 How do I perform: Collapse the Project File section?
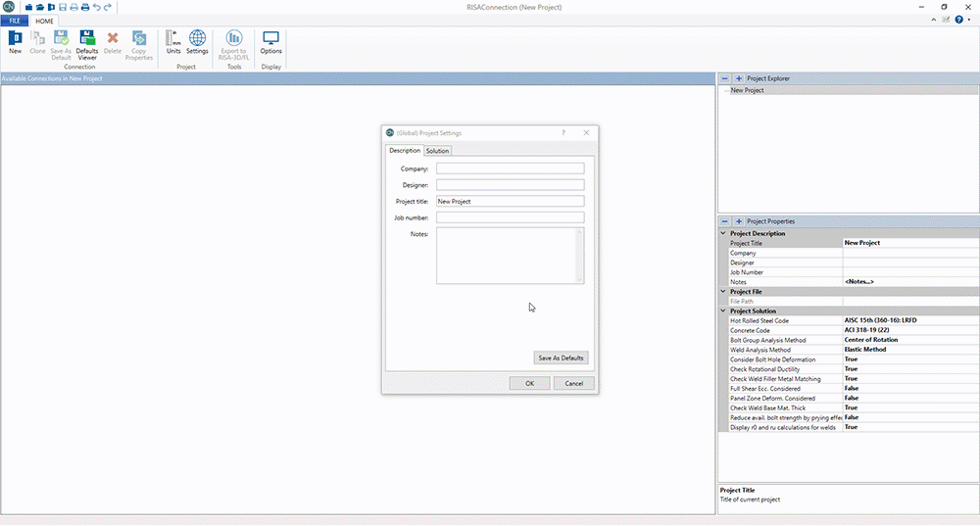pyautogui.click(x=723, y=291)
